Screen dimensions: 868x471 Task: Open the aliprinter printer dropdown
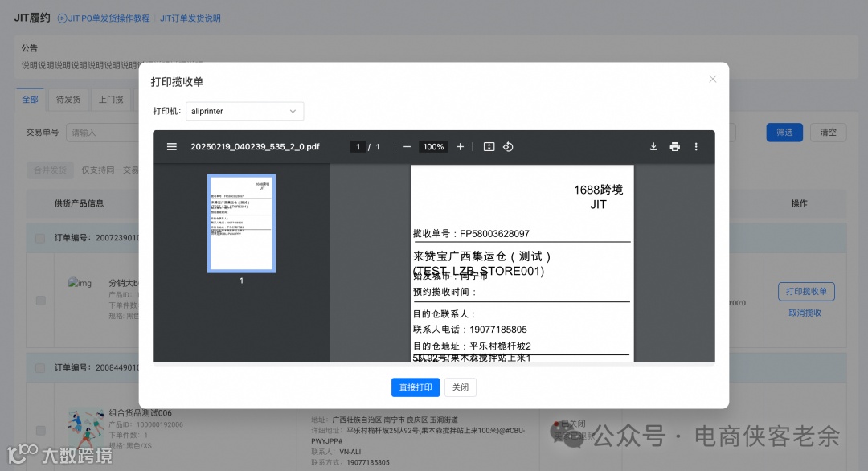click(244, 111)
